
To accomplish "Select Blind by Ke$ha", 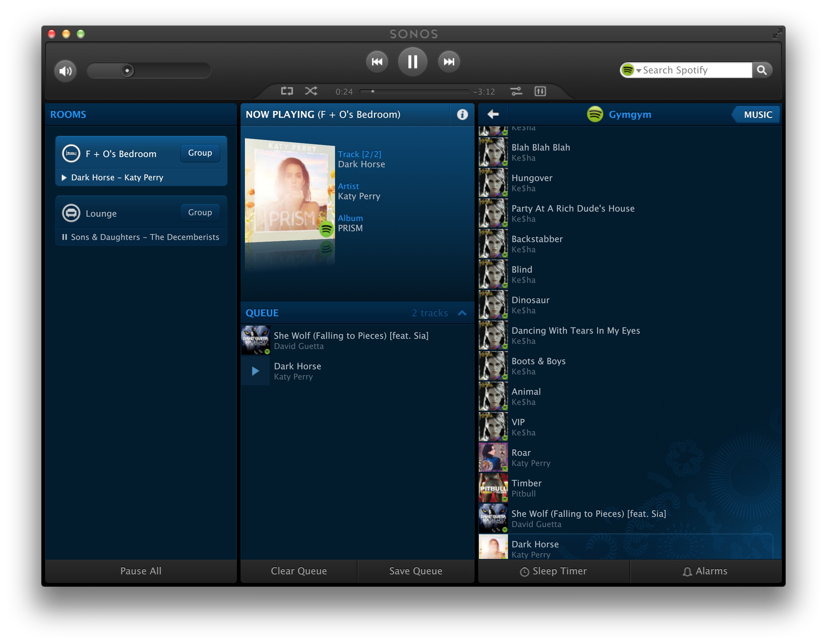I will (630, 274).
